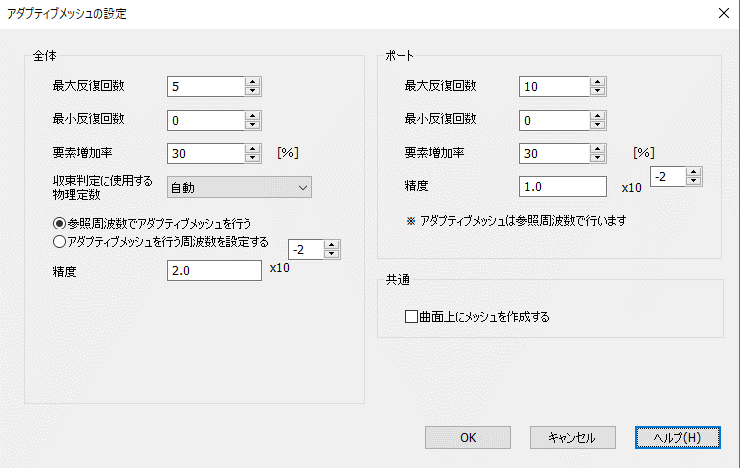Increase ポート 要素増加率 spinner value
The width and height of the screenshot is (740, 468).
[597, 148]
